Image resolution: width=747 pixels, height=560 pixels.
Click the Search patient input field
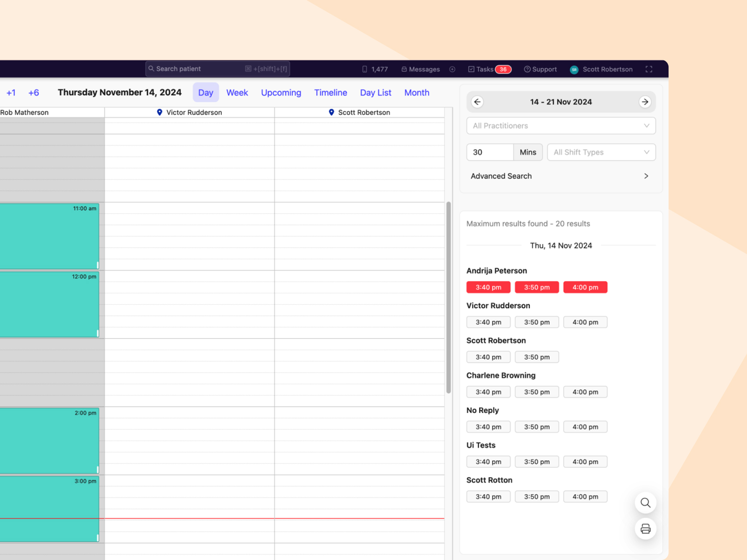(x=218, y=69)
